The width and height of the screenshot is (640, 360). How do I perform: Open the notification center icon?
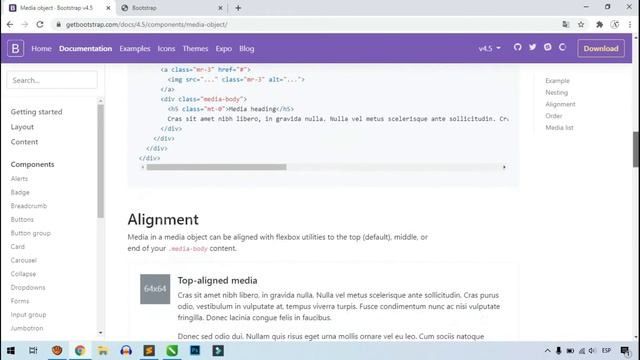625,351
